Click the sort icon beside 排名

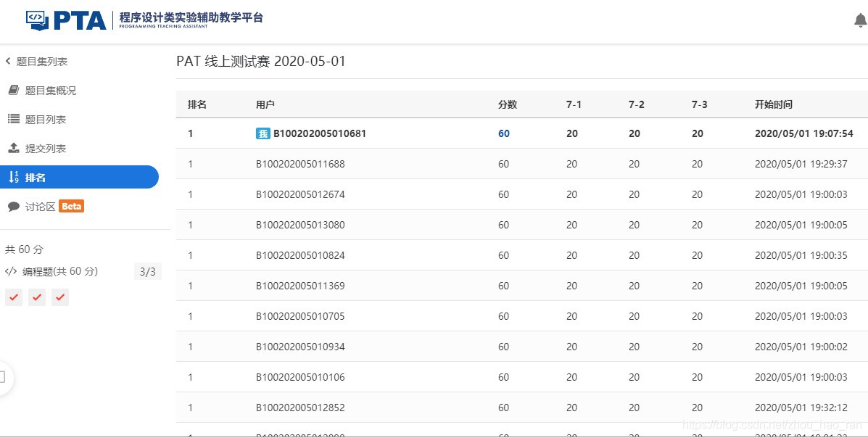(14, 177)
